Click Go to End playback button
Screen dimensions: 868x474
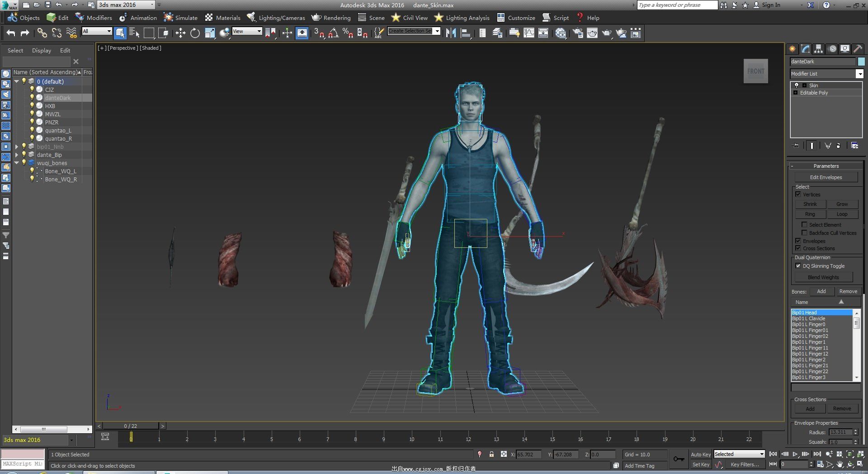[817, 454]
